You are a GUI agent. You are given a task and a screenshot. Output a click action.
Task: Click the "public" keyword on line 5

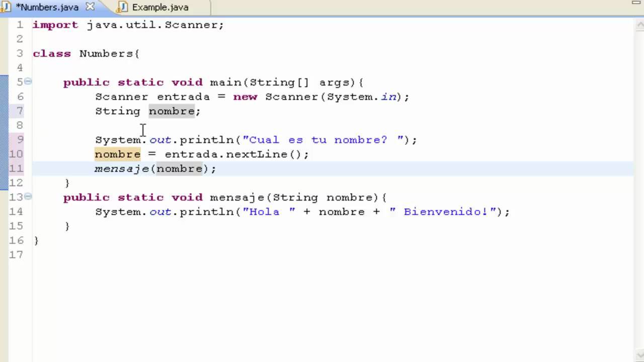(x=87, y=82)
